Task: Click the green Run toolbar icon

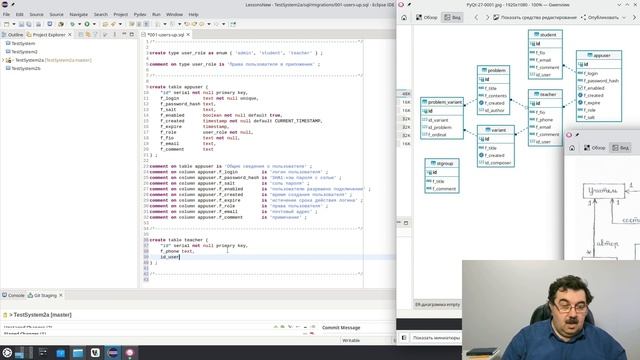Action: [87, 24]
